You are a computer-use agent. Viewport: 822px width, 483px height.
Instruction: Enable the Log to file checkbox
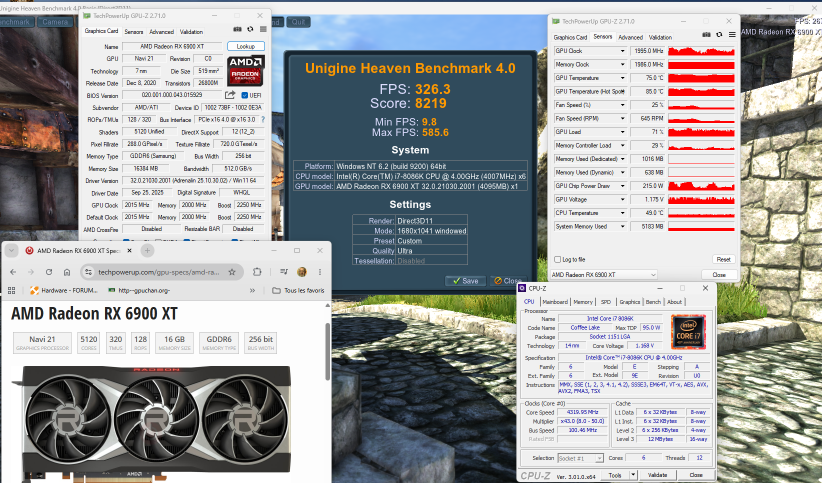(x=557, y=259)
